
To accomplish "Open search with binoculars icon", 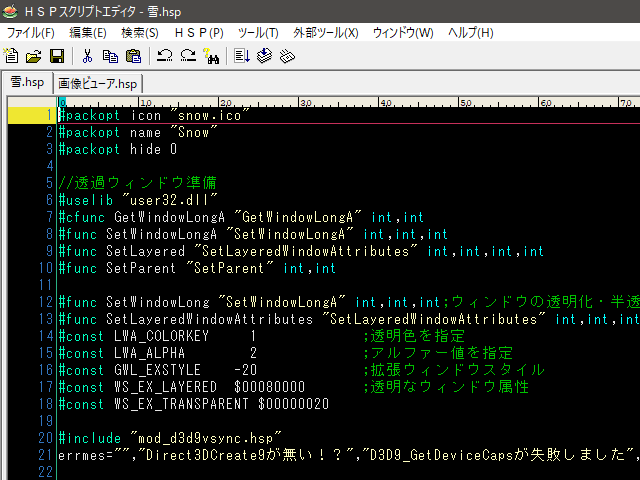I will pyautogui.click(x=211, y=56).
